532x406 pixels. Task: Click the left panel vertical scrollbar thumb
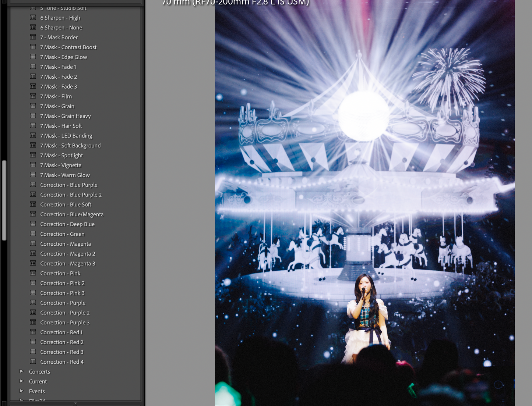coord(4,200)
